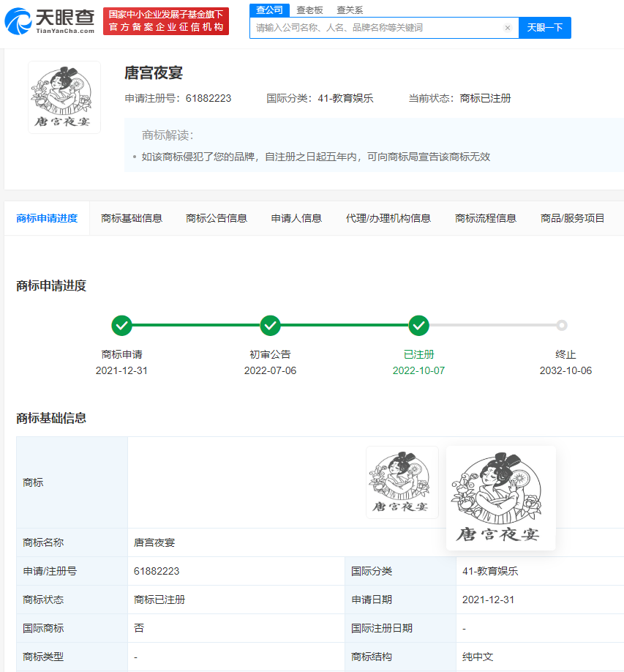Click the green checkmark above 商标申请

pos(124,325)
